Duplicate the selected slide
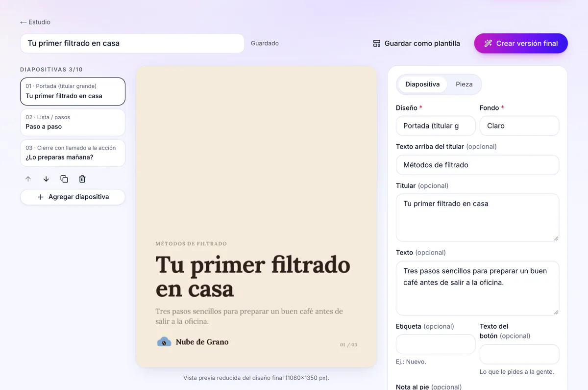This screenshot has height=390, width=588. (64, 179)
